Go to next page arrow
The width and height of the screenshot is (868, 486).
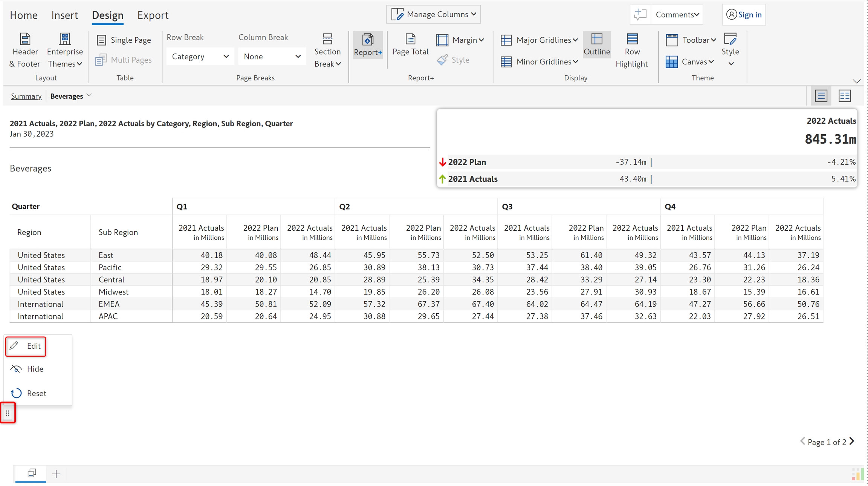(852, 441)
